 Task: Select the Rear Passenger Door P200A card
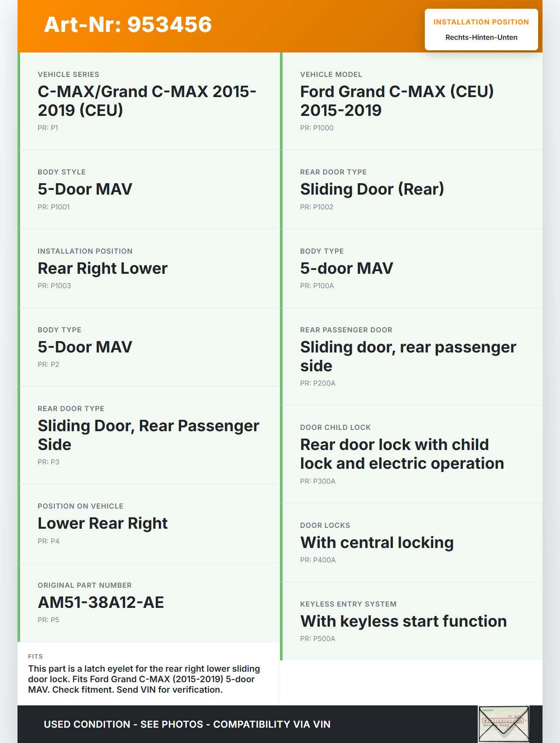click(x=411, y=356)
